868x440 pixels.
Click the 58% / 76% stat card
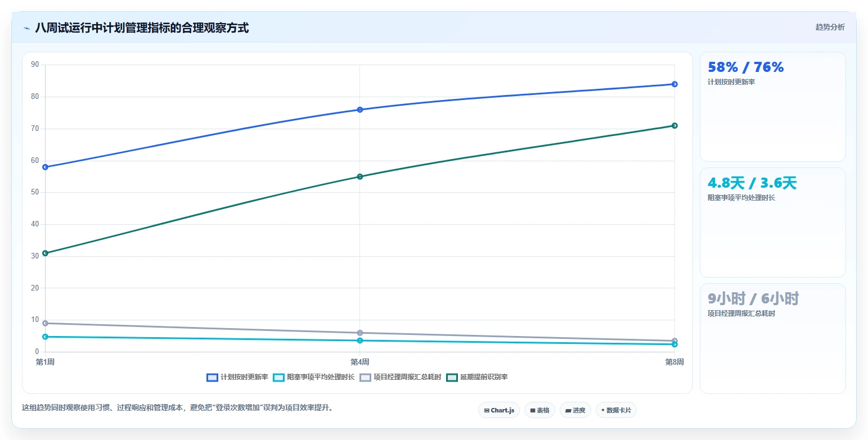coord(772,107)
